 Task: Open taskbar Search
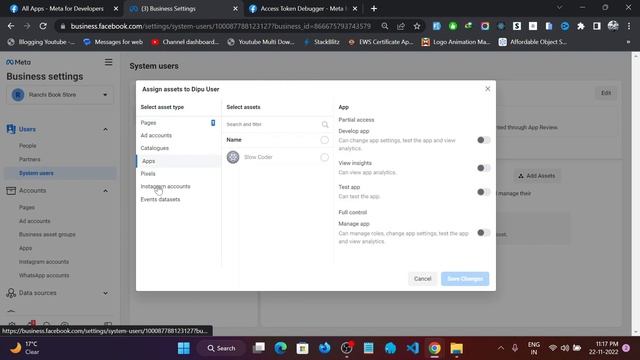222,348
